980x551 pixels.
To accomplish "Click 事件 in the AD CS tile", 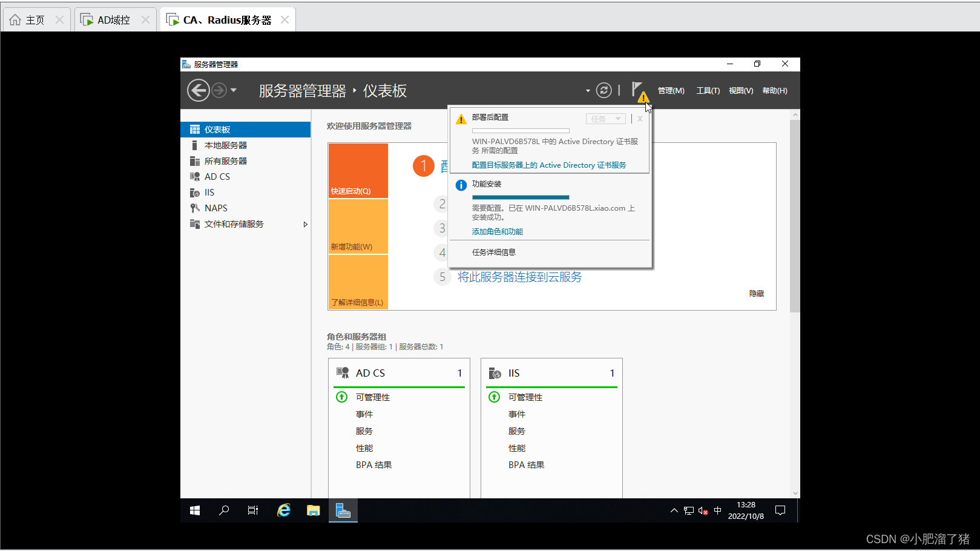I will pos(364,414).
